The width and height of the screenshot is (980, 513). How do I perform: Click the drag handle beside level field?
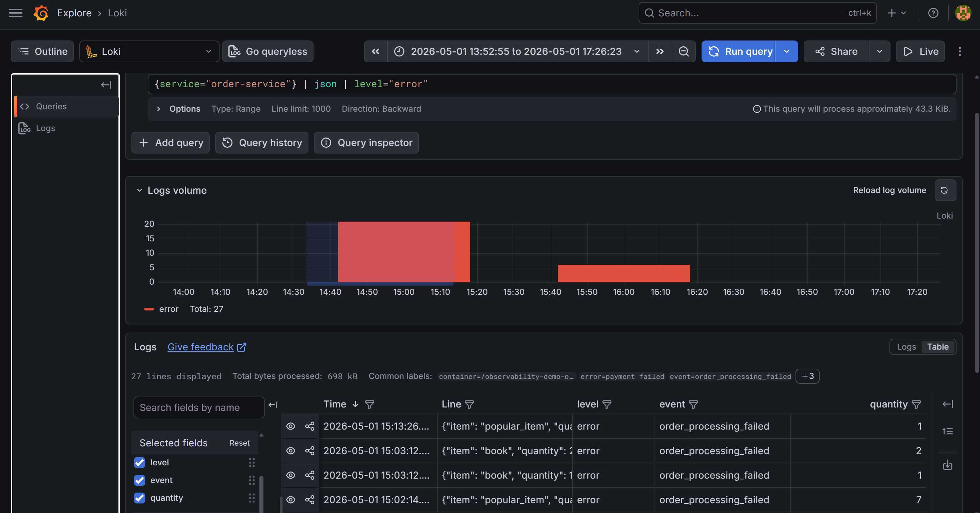tap(252, 462)
